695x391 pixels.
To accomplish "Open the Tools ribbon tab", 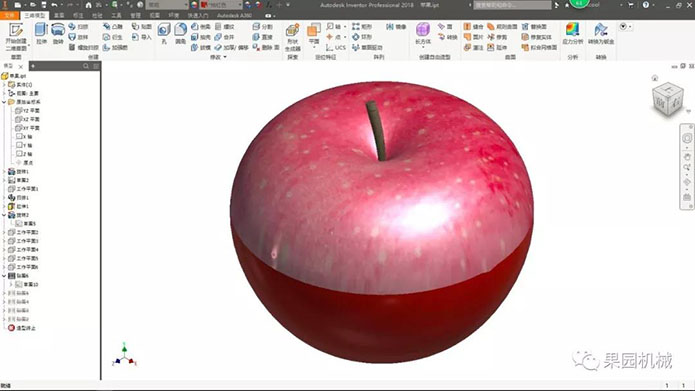I will 116,16.
